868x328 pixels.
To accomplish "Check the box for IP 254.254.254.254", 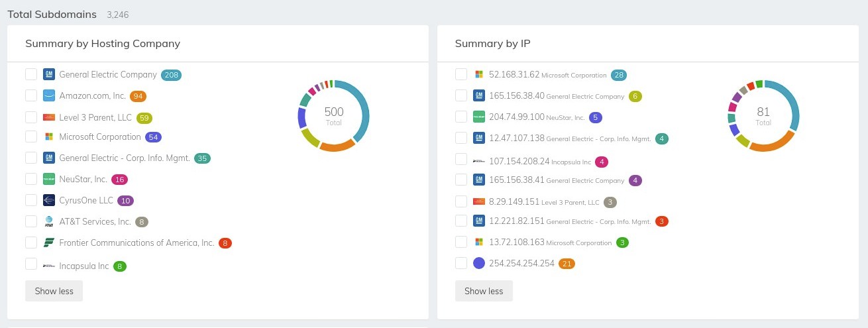I will click(x=461, y=263).
